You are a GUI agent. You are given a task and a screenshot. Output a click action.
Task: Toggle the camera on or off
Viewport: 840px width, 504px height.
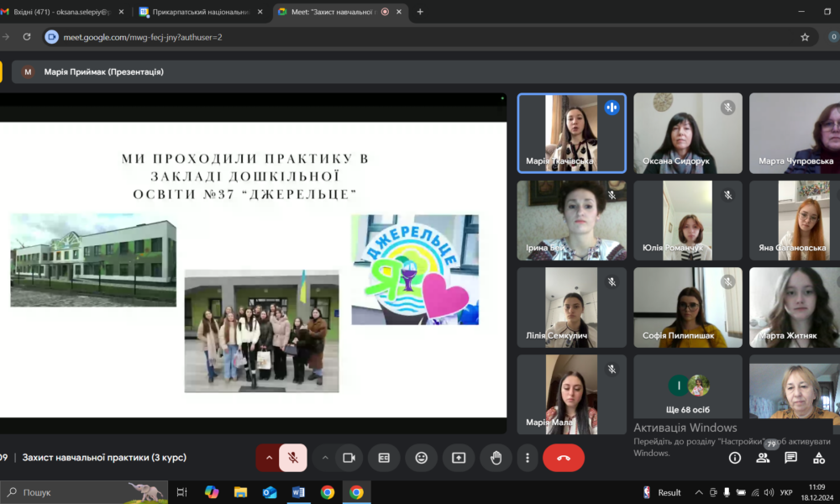349,458
